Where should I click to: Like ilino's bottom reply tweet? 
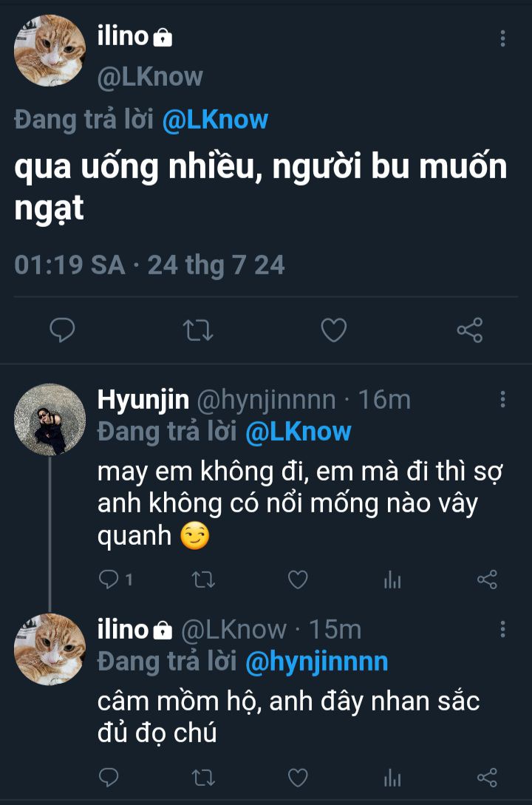(297, 777)
